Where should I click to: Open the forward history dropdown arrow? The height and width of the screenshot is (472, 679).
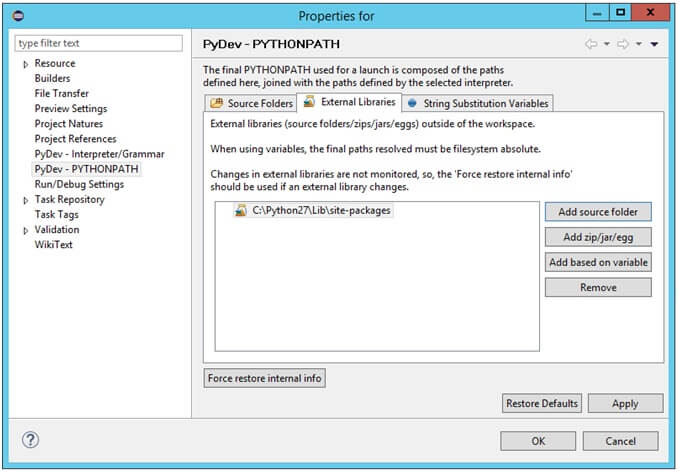[639, 44]
